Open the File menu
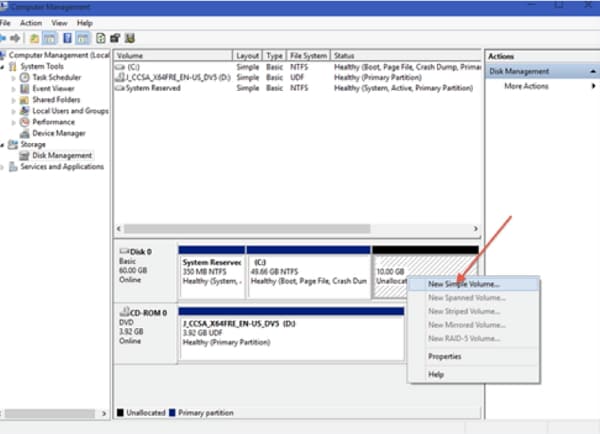This screenshot has height=434, width=600. click(5, 23)
